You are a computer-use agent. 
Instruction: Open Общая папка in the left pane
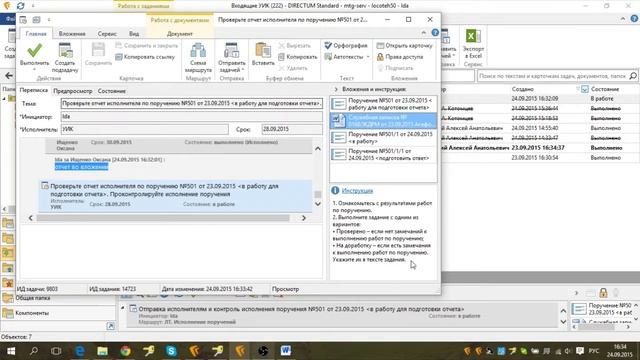pos(33,298)
